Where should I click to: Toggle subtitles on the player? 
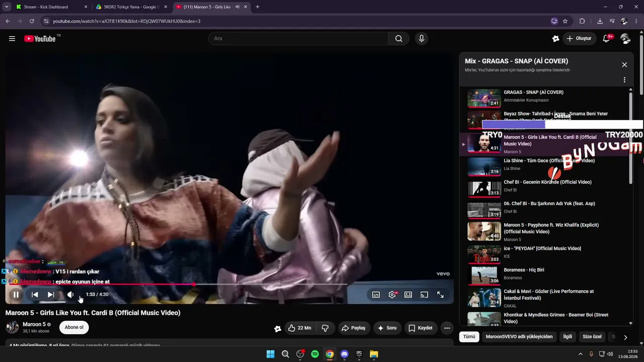click(x=376, y=295)
